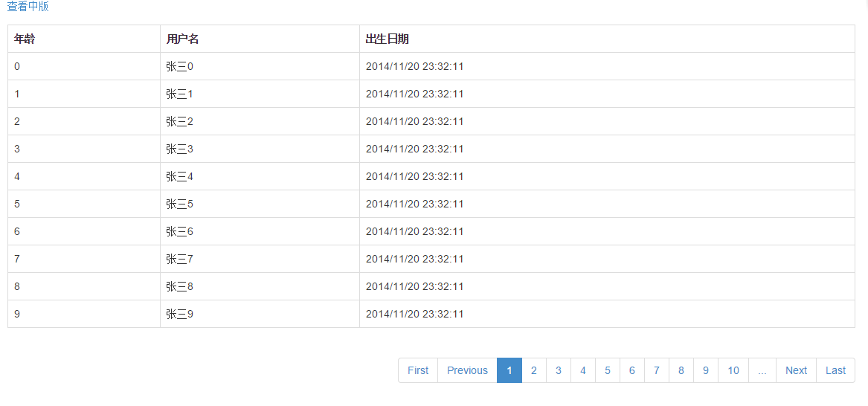Click the 用户名 column header
This screenshot has height=406, width=868.
182,39
